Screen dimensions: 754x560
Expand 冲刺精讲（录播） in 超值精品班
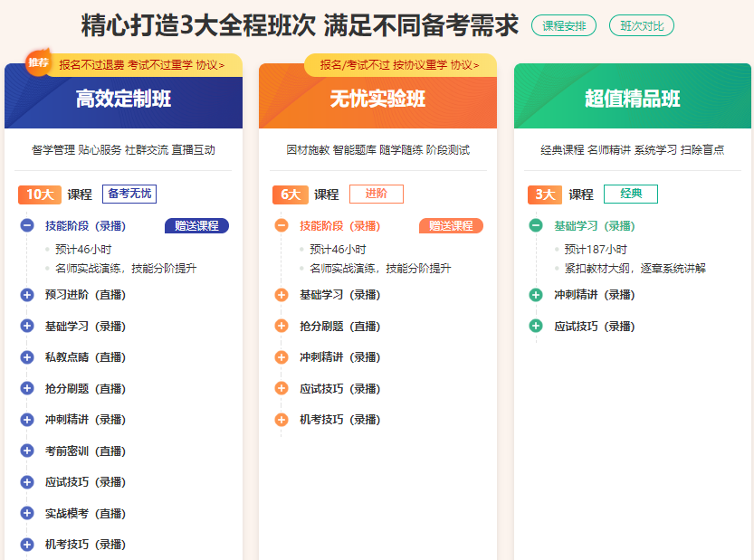tap(536, 294)
